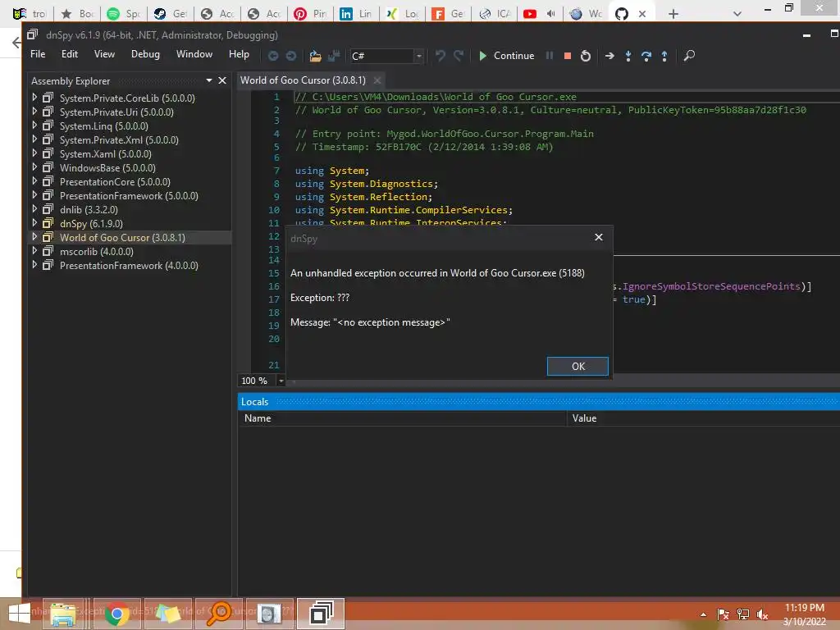Open Google Chrome from the taskbar

(x=116, y=614)
